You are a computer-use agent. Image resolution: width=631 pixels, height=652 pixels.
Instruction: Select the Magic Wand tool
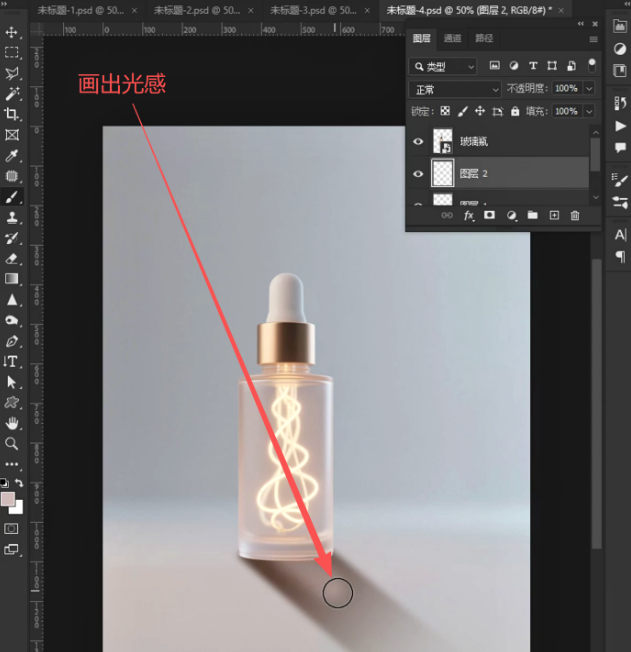pyautogui.click(x=11, y=94)
